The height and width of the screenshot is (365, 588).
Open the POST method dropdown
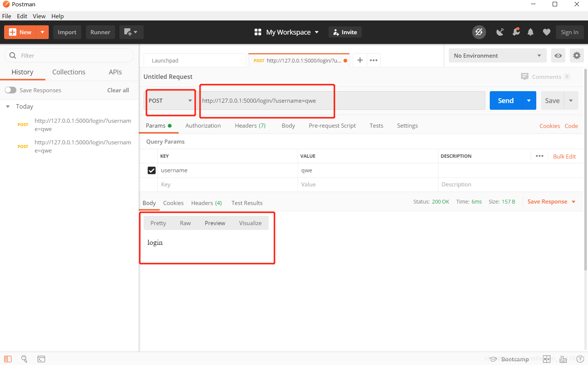(170, 100)
